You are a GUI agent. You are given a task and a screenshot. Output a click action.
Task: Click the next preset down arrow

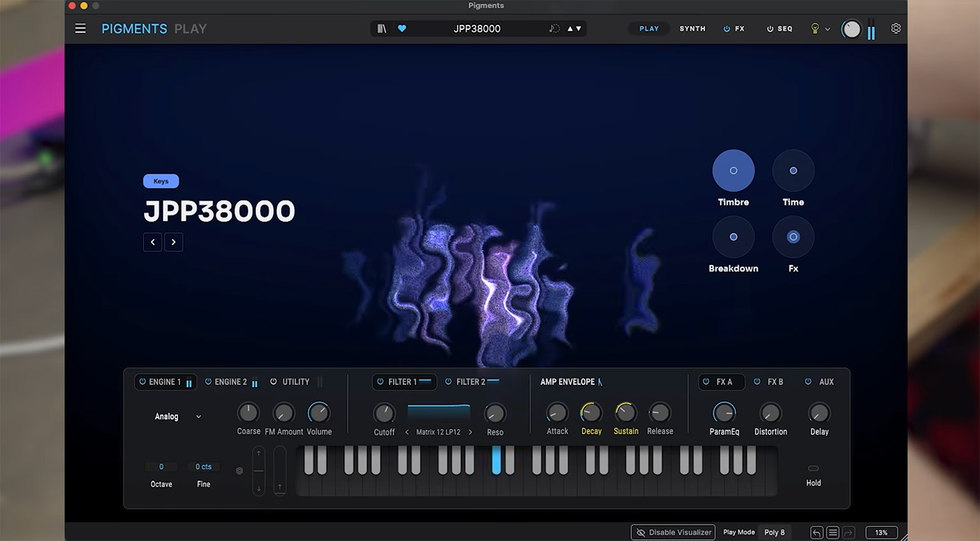point(578,29)
